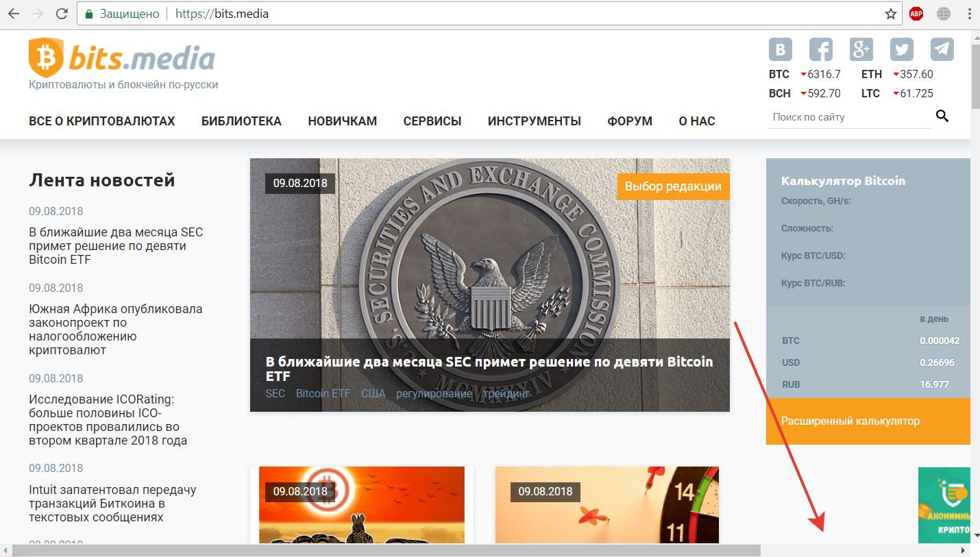Click the Сложность calculator field

[x=807, y=229]
